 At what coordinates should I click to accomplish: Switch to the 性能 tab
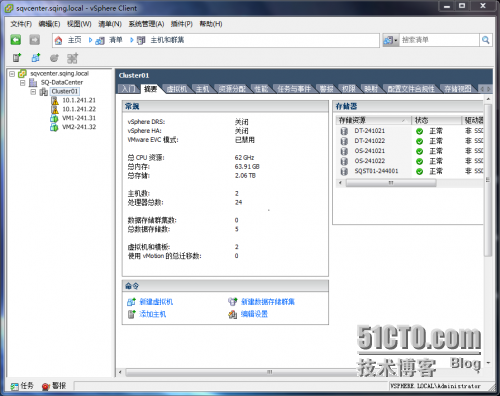(261, 89)
